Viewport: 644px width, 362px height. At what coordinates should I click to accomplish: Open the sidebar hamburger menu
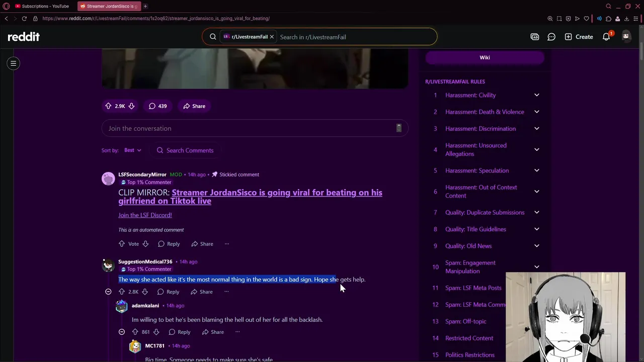(x=14, y=63)
